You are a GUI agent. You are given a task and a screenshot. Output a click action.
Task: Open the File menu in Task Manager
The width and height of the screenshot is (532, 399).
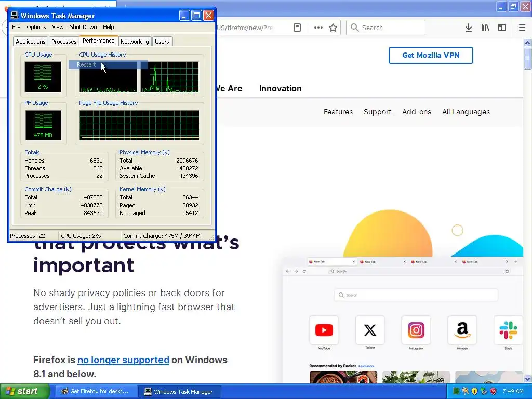click(16, 27)
